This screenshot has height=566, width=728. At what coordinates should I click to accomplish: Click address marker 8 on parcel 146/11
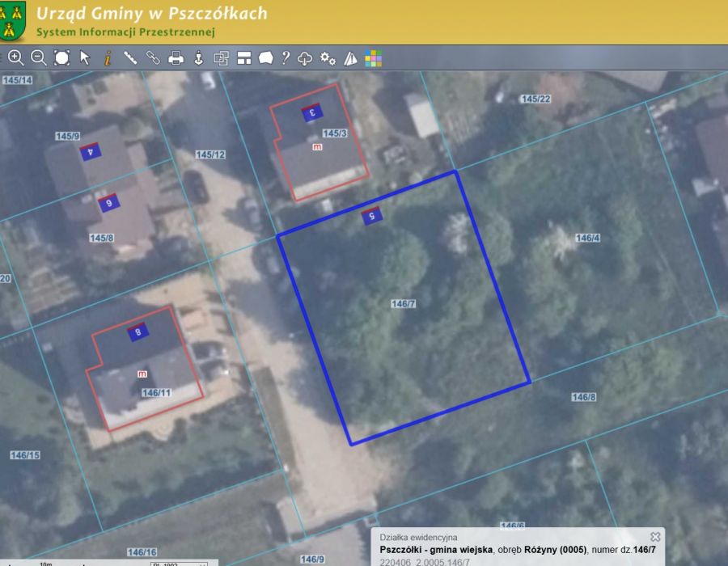tap(138, 332)
